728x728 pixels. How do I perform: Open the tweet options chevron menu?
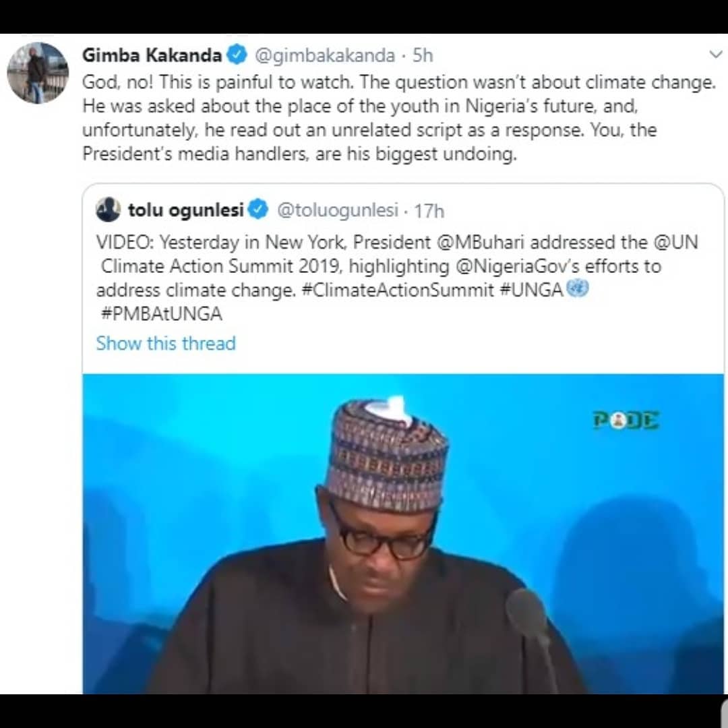[x=715, y=53]
